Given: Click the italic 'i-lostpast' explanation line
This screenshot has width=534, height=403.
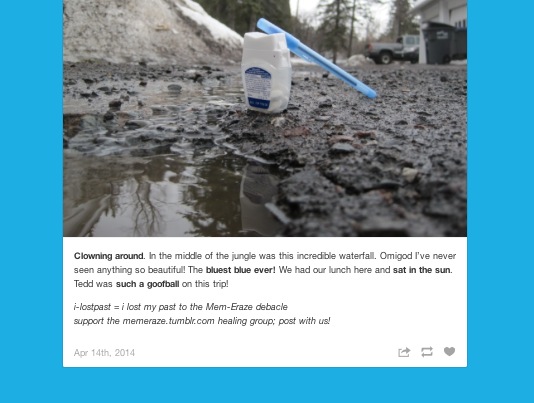Looking at the screenshot, I should click(x=181, y=307).
